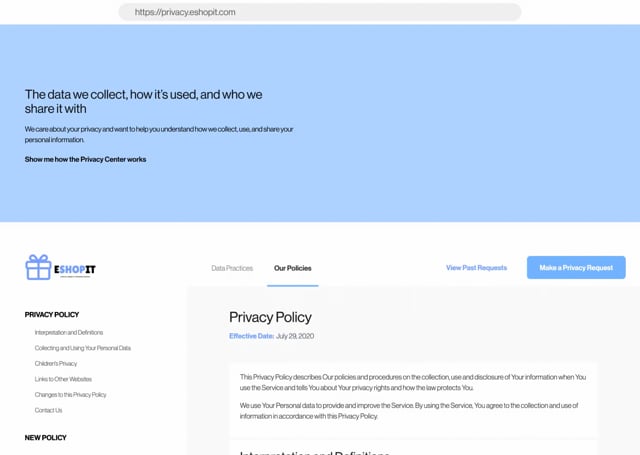Screen dimensions: 640x455
Task: Select NEW POLICY sidebar heading
Action: pos(45,437)
